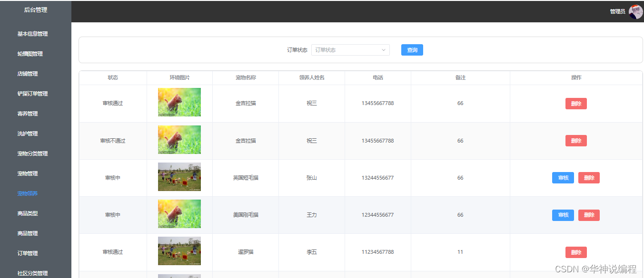Navigate to 寄养管理
The image size is (644, 278).
tap(28, 114)
